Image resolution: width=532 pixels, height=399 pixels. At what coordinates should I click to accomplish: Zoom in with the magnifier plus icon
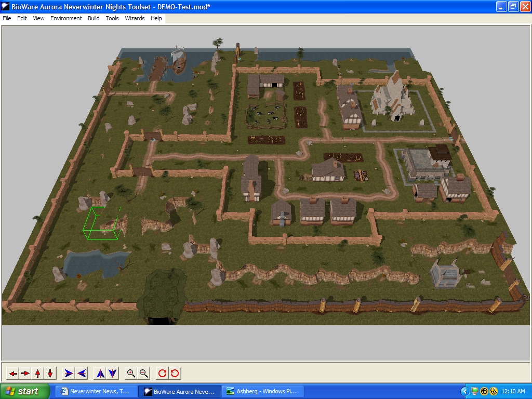click(131, 373)
